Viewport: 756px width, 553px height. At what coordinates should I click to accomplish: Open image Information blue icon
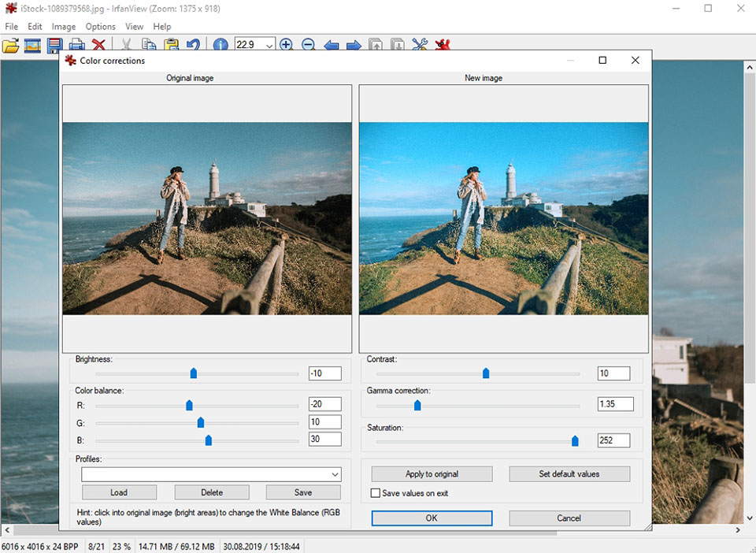point(220,46)
